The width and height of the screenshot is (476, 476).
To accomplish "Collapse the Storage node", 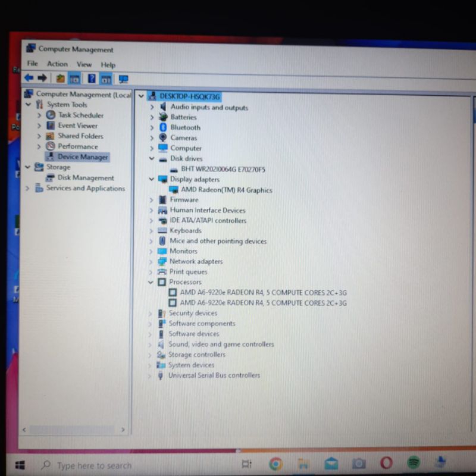I will pyautogui.click(x=28, y=167).
